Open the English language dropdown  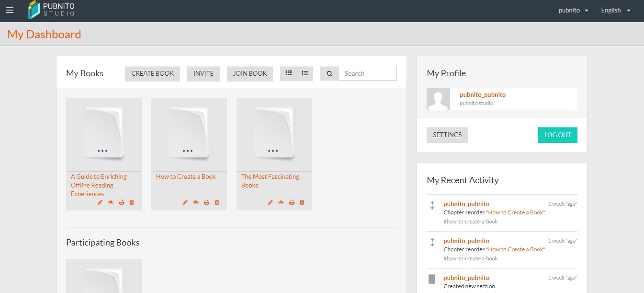coord(615,10)
